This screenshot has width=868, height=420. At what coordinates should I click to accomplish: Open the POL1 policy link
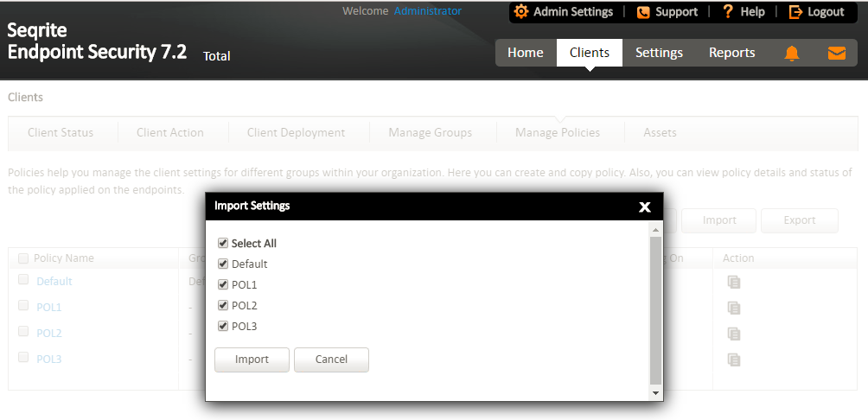tap(48, 307)
